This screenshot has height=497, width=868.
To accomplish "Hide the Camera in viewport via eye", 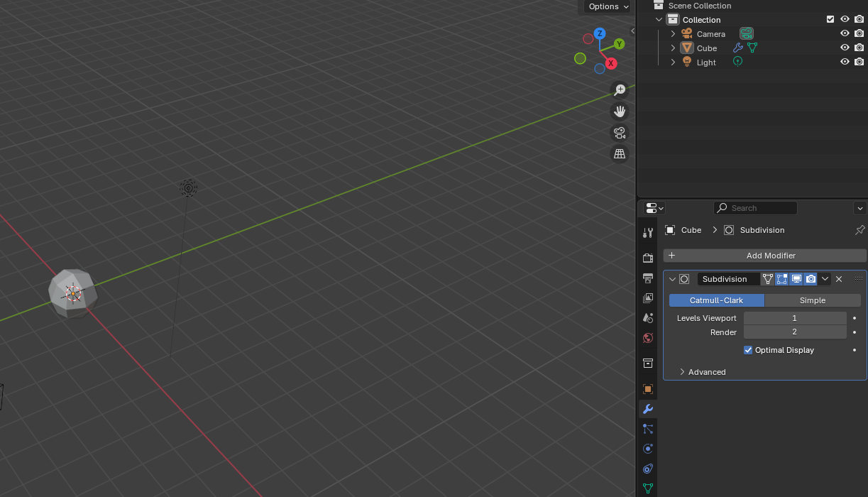I will (845, 33).
